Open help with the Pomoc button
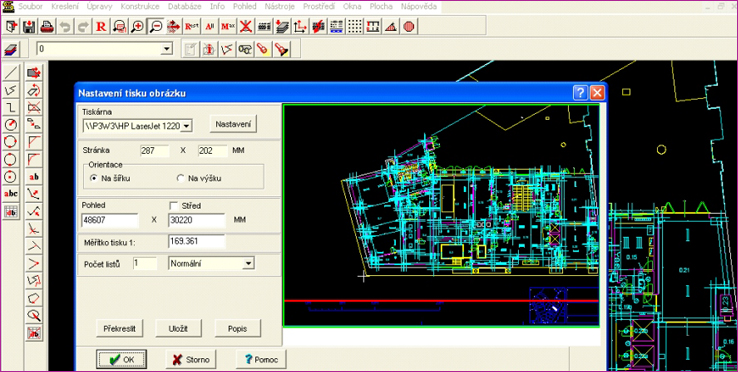This screenshot has width=738, height=372. (x=261, y=360)
